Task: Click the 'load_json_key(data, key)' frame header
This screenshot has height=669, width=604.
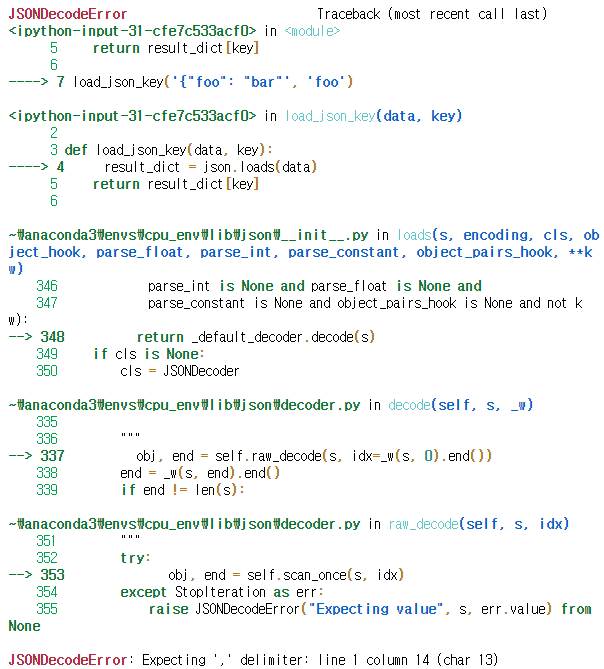Action: pyautogui.click(x=373, y=116)
